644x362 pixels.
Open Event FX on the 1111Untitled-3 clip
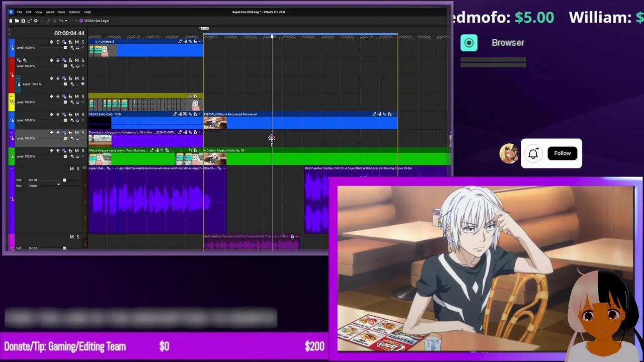click(x=195, y=42)
